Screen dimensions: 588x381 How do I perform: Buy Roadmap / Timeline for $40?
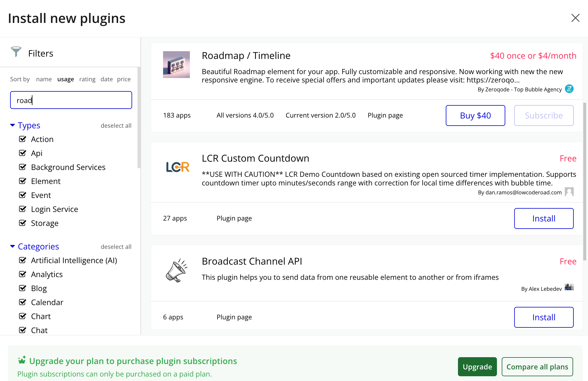[x=476, y=115]
